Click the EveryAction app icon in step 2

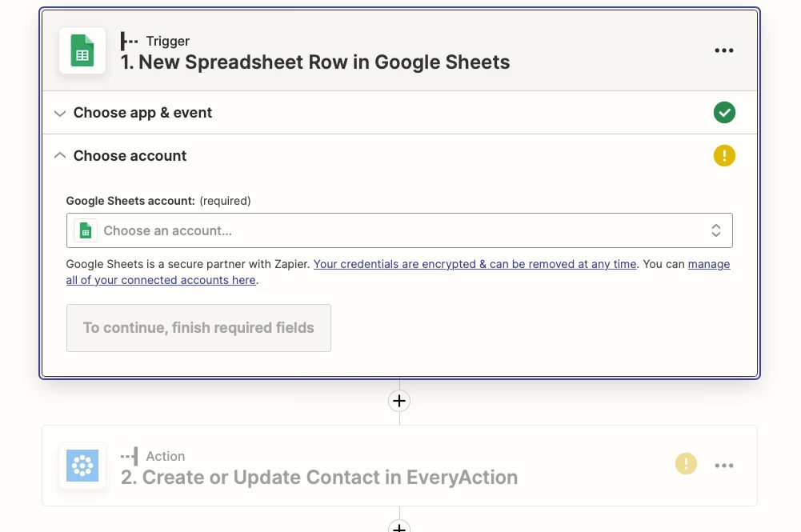pyautogui.click(x=82, y=466)
